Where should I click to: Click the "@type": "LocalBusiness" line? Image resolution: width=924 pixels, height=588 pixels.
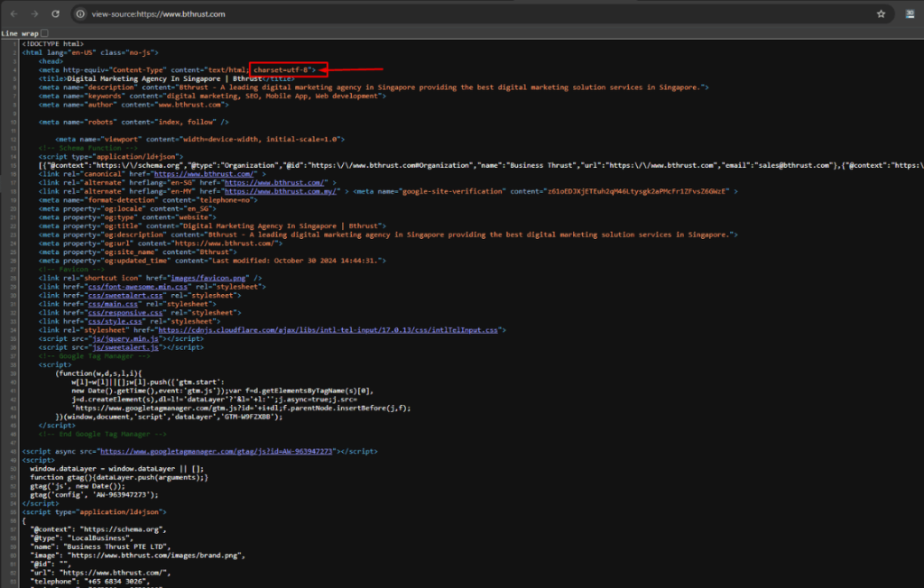[x=82, y=537]
